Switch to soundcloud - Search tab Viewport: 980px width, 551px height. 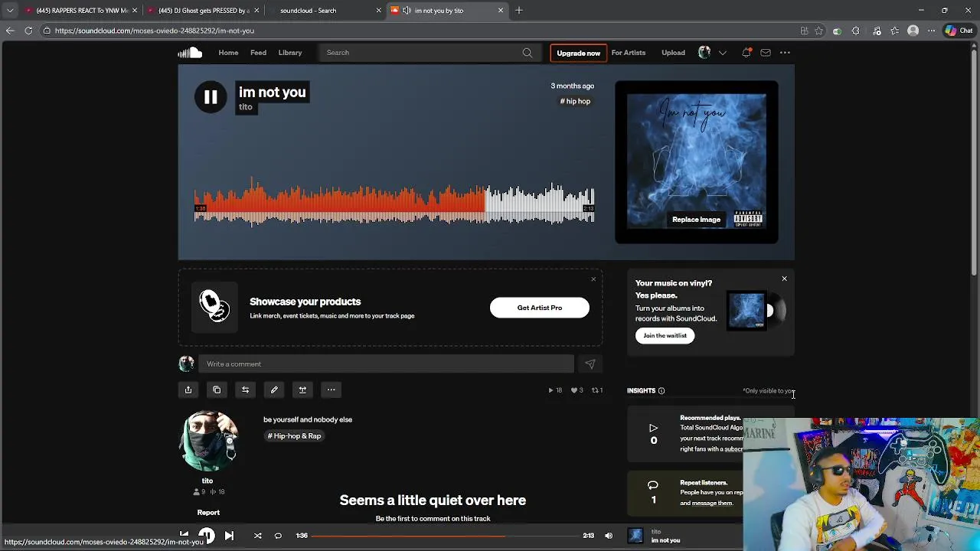pos(325,11)
